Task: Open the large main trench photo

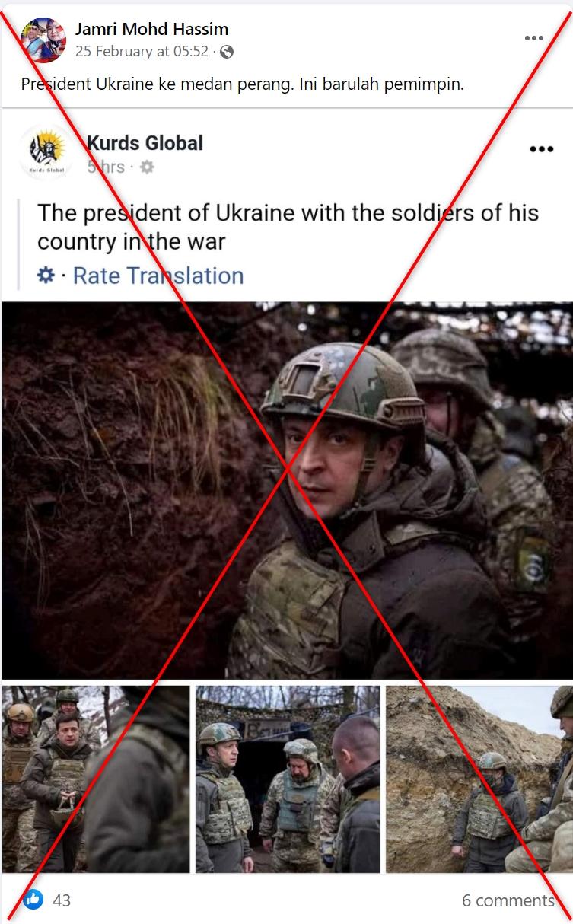Action: tap(287, 490)
